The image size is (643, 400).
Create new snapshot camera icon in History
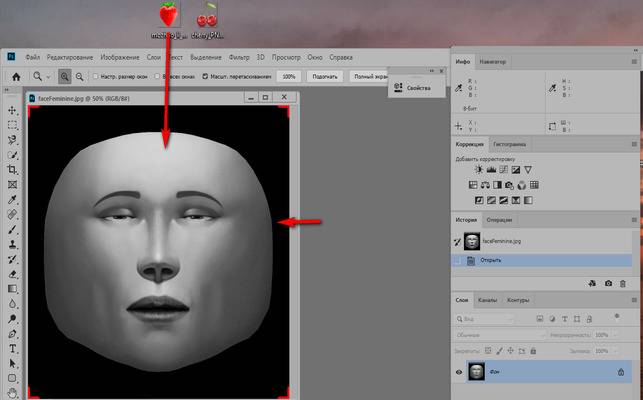click(607, 284)
